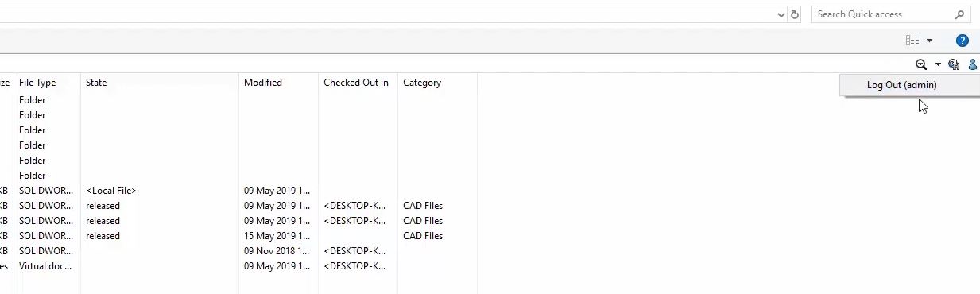
Task: Open the PDM search magnifier tool
Action: pyautogui.click(x=921, y=64)
